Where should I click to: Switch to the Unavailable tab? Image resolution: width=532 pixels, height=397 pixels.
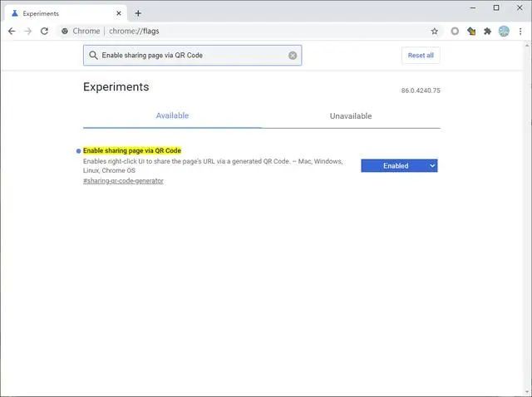351,116
